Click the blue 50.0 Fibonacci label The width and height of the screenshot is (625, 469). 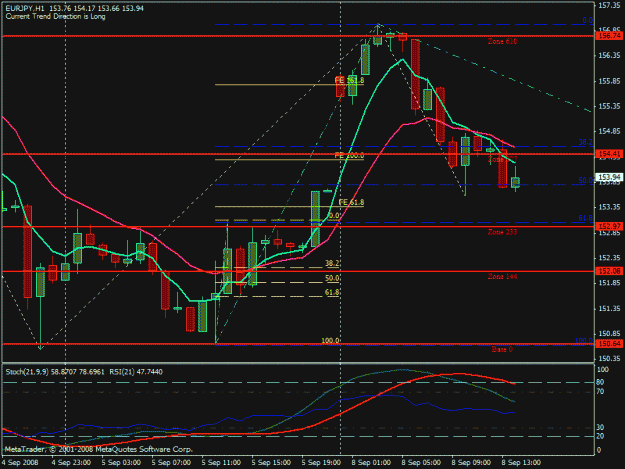pyautogui.click(x=586, y=181)
